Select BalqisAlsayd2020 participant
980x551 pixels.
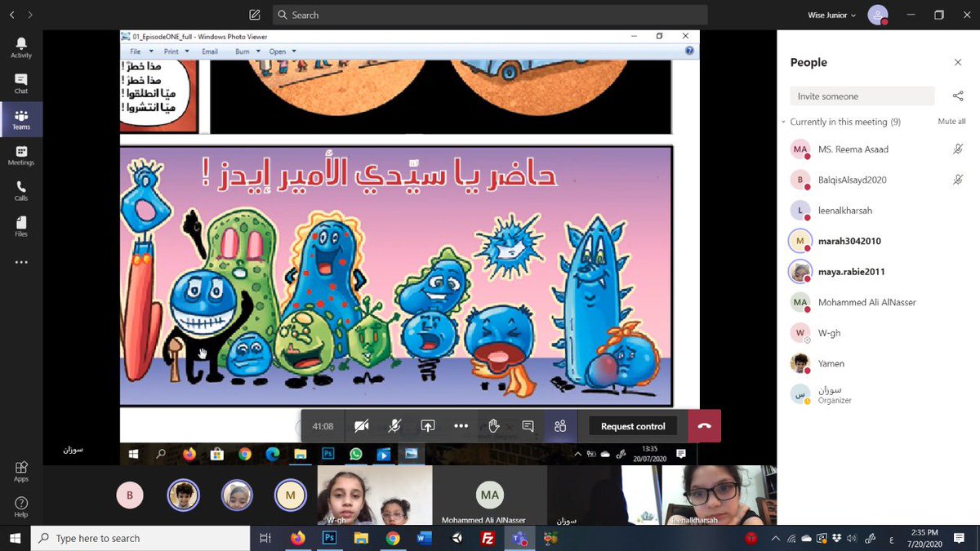tap(878, 180)
